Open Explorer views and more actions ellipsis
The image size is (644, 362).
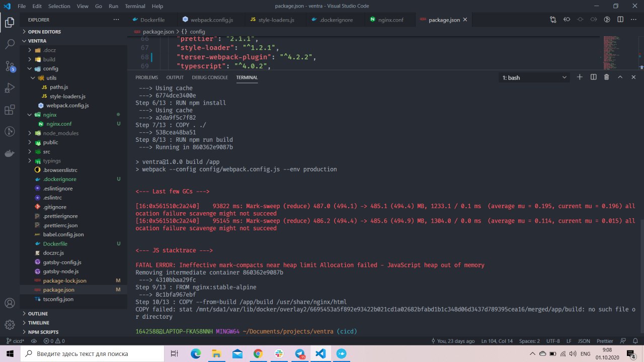tap(116, 20)
